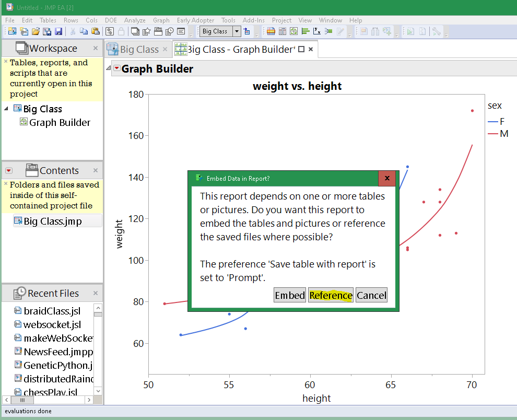Launch Distribution from the green bars icon

pos(305,32)
